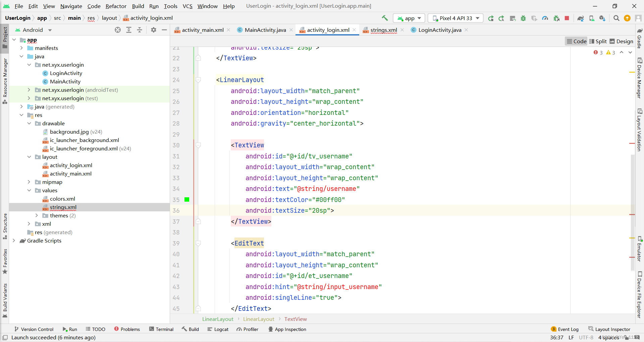Open Device Manager from the toolbar icon
Image resolution: width=644 pixels, height=342 pixels.
point(592,18)
